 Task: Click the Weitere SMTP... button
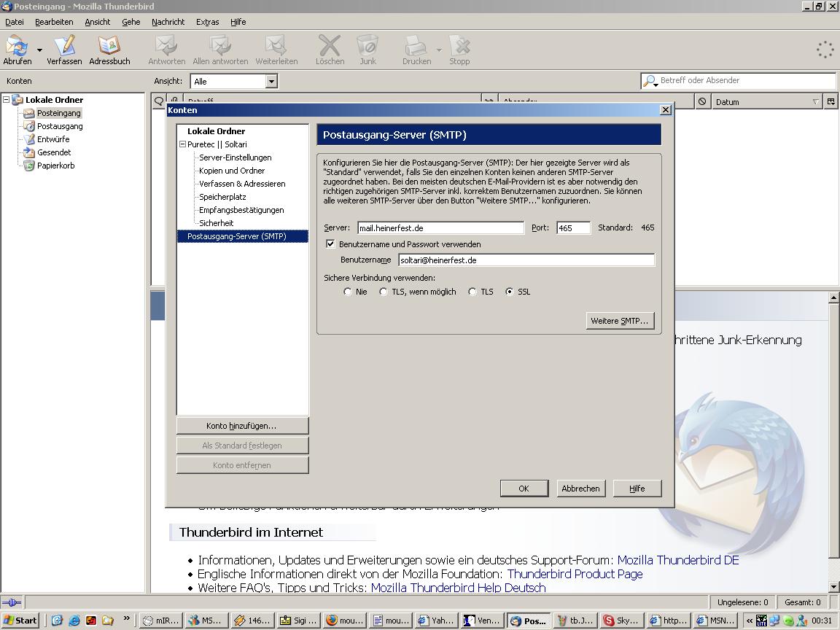(620, 321)
